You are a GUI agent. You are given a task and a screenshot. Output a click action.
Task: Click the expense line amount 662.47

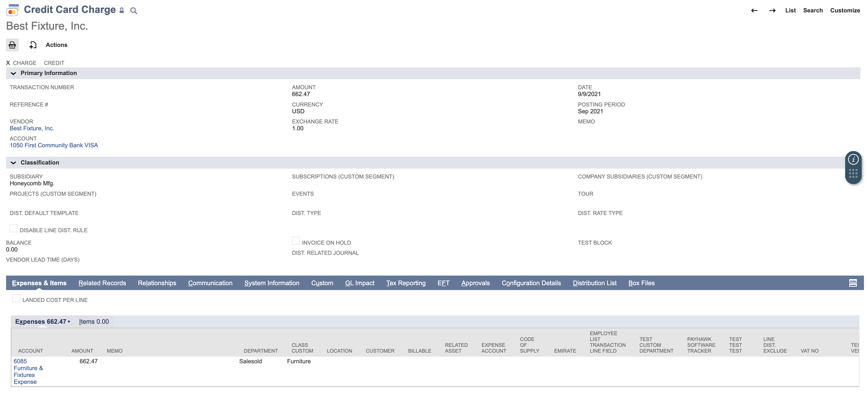88,361
